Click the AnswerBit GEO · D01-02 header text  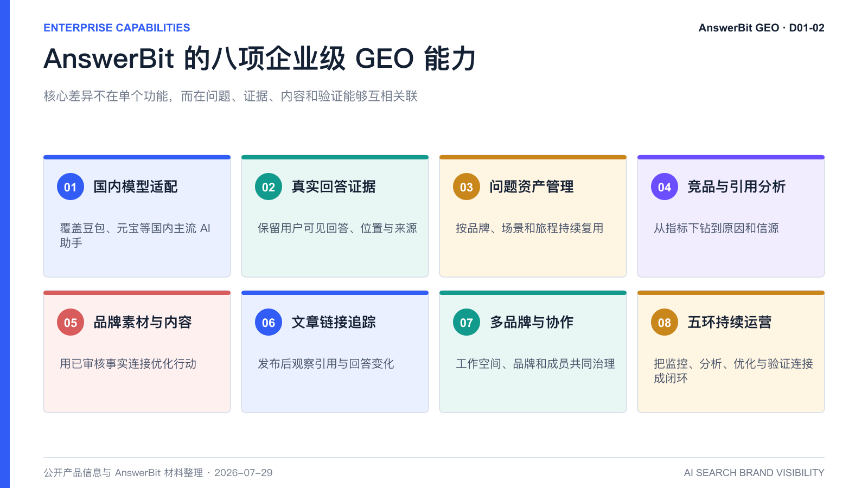[762, 28]
